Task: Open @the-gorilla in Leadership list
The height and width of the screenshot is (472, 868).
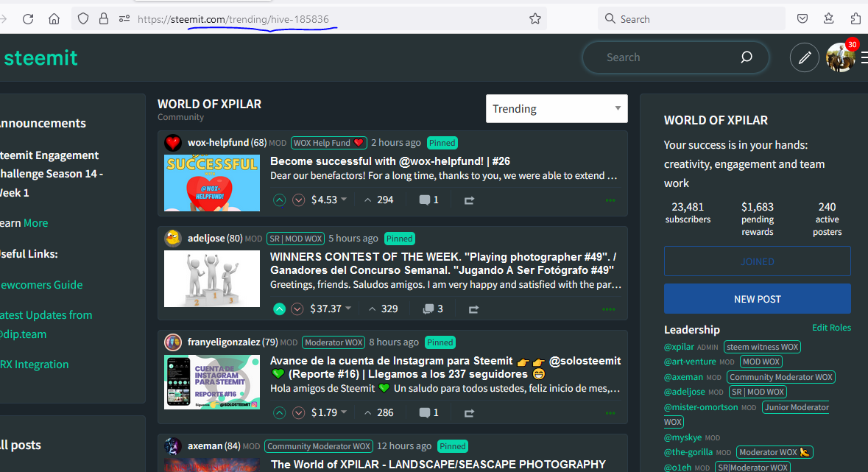Action: [x=688, y=452]
